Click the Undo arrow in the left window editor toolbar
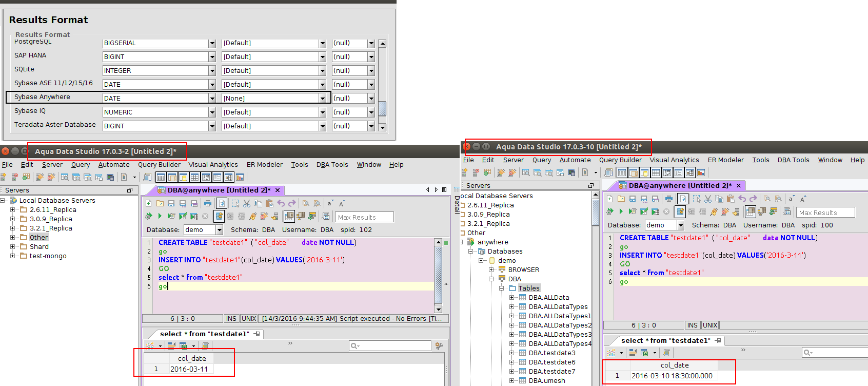The height and width of the screenshot is (386, 868). click(281, 203)
